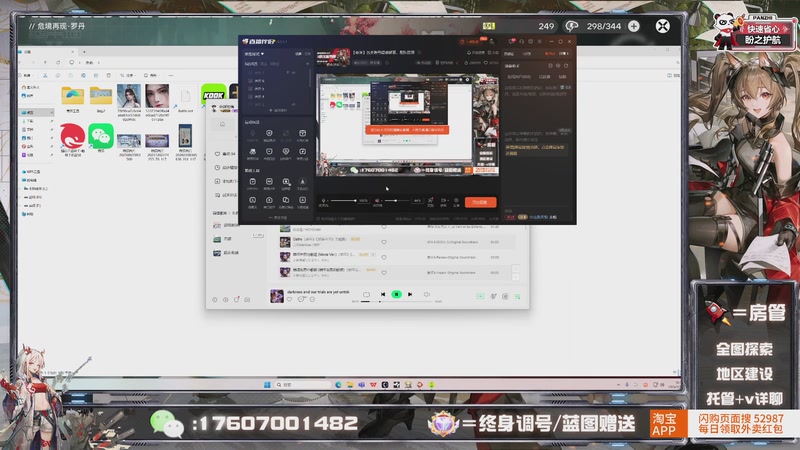Close the File Explorer tab
This screenshot has width=800, height=450.
pos(72,52)
